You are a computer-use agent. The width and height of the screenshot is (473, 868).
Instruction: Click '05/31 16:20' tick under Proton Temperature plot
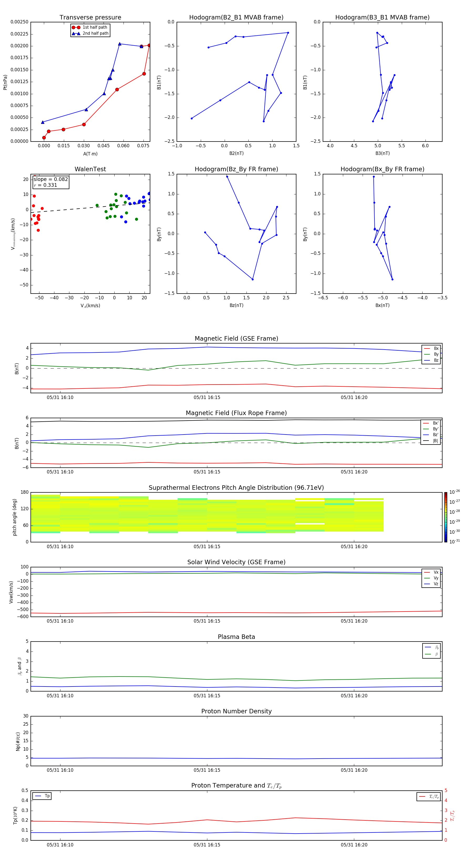(354, 845)
